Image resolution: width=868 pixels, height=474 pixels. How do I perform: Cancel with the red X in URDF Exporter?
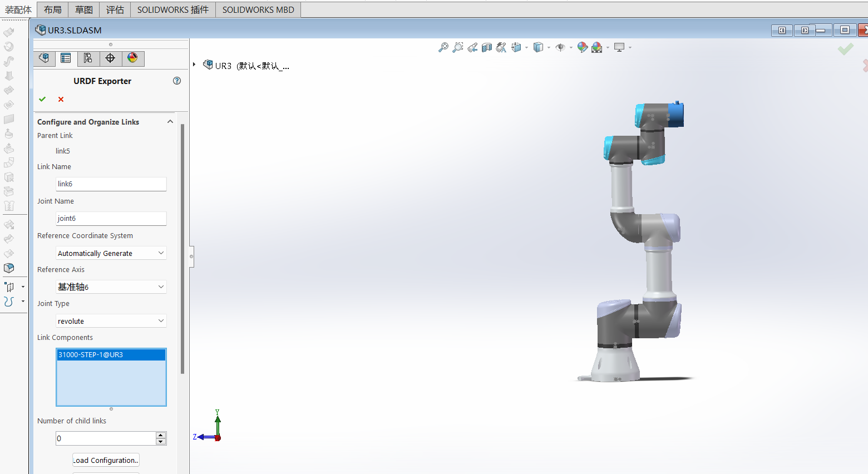click(61, 99)
